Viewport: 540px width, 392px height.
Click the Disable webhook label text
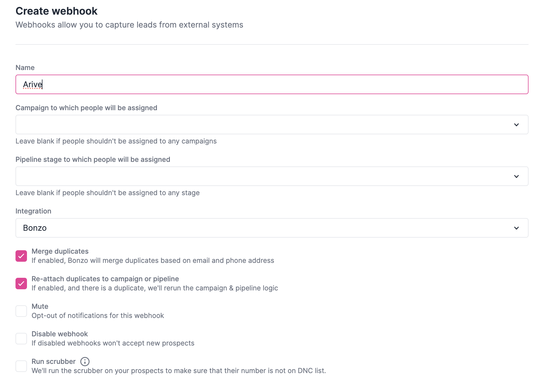(60, 334)
